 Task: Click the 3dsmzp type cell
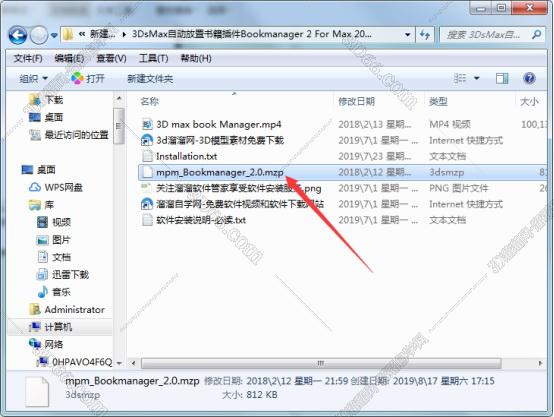[x=447, y=172]
